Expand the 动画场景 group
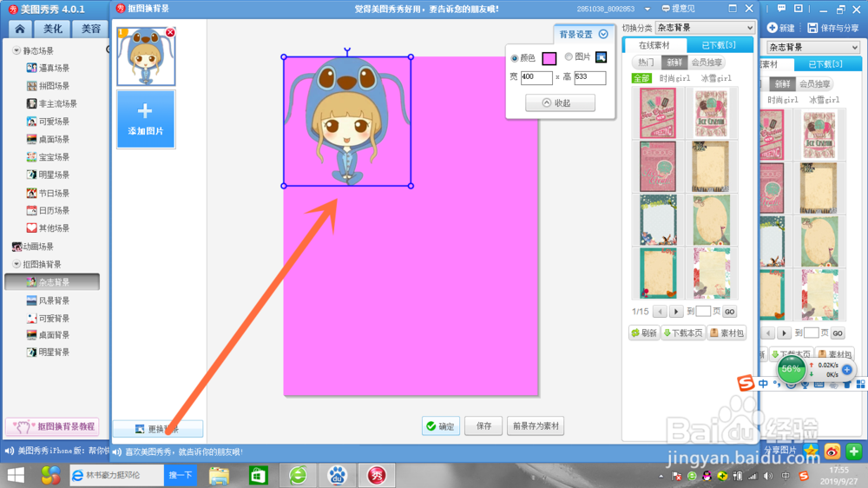Viewport: 868px width, 488px height. pos(33,247)
